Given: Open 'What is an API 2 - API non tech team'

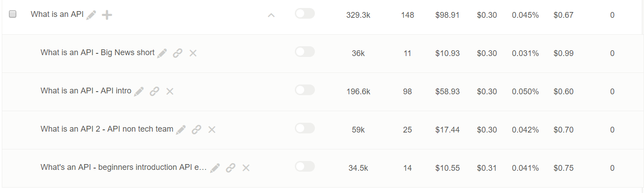Looking at the screenshot, I should pyautogui.click(x=107, y=129).
